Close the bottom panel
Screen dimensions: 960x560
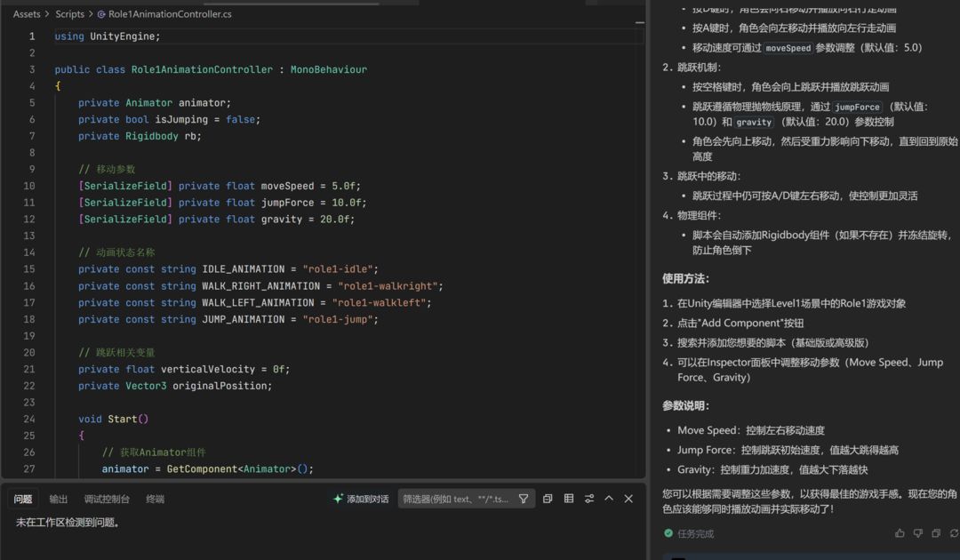pos(628,499)
